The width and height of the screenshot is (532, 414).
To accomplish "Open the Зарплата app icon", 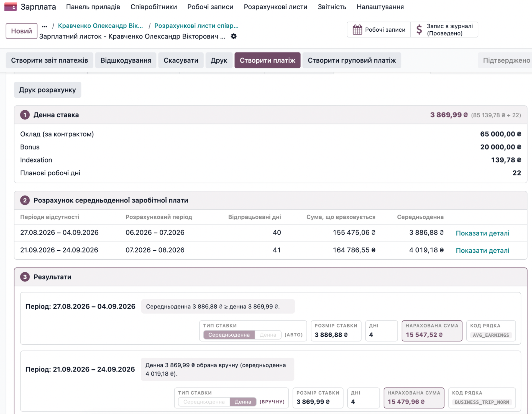I will point(11,7).
